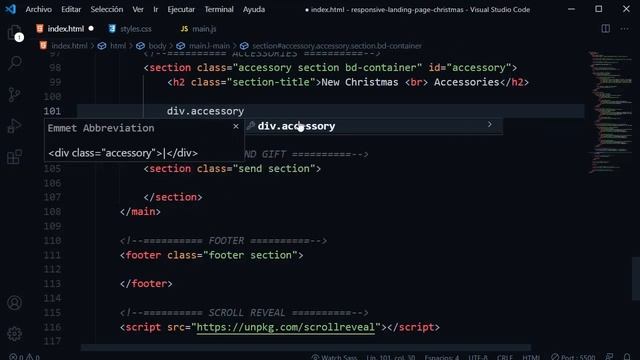640x360 pixels.
Task: Open the Ayuda menu
Action: 253,9
